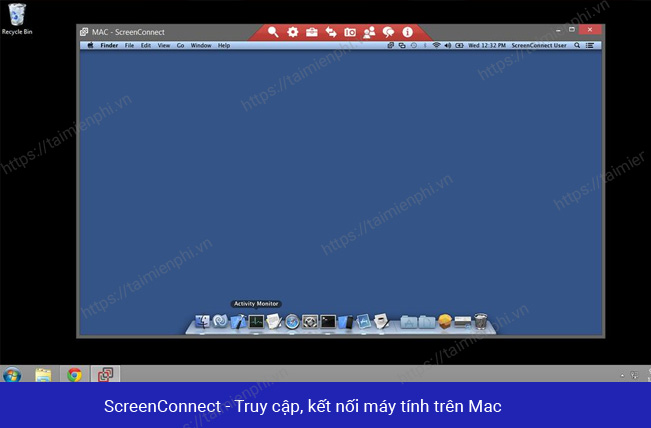Click the Wed 12:32 PM clock
651x428 pixels.
(x=487, y=45)
